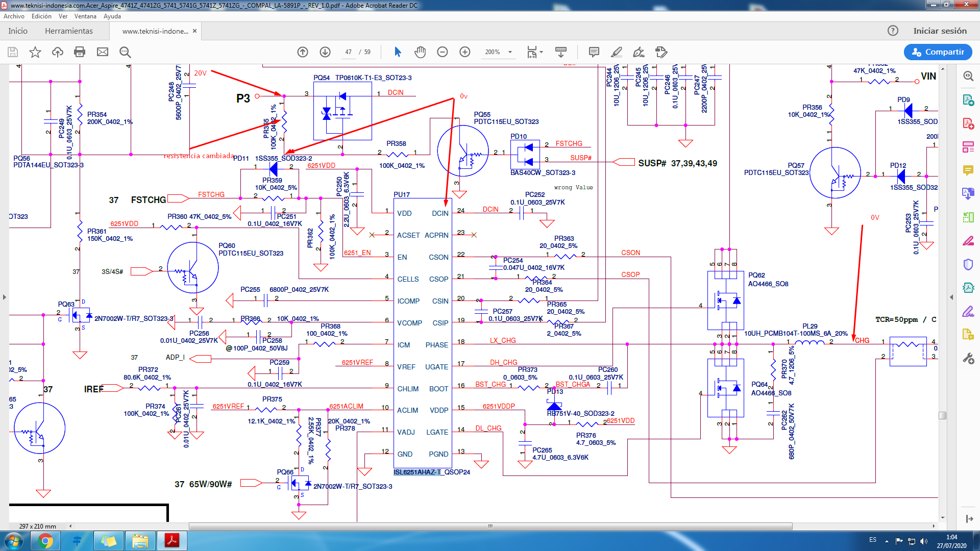Open Google Chrome from the taskbar
The width and height of the screenshot is (980, 551).
(x=45, y=541)
